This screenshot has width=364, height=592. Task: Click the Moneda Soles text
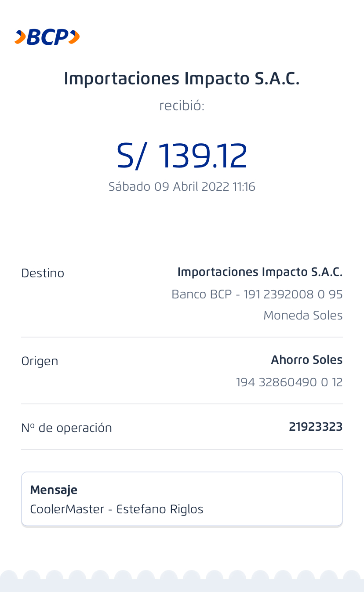click(x=302, y=316)
